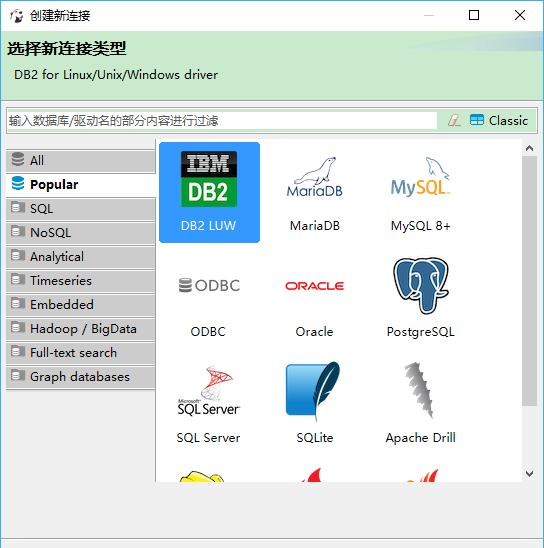Select the DB2 LUW database driver
Image resolution: width=544 pixels, height=548 pixels.
click(209, 192)
